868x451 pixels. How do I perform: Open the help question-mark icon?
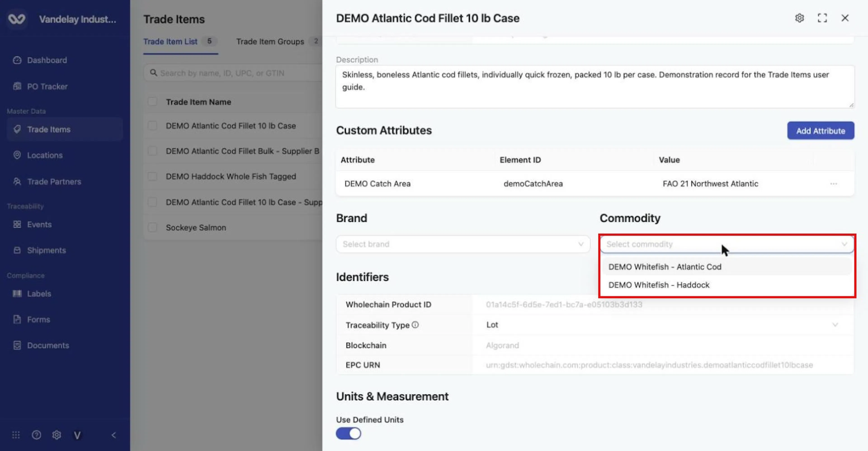(36, 435)
